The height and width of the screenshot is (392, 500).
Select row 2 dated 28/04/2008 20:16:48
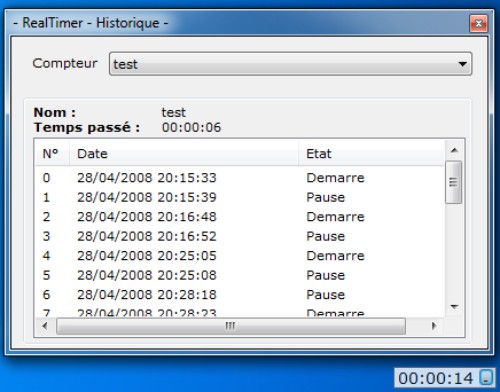click(240, 217)
